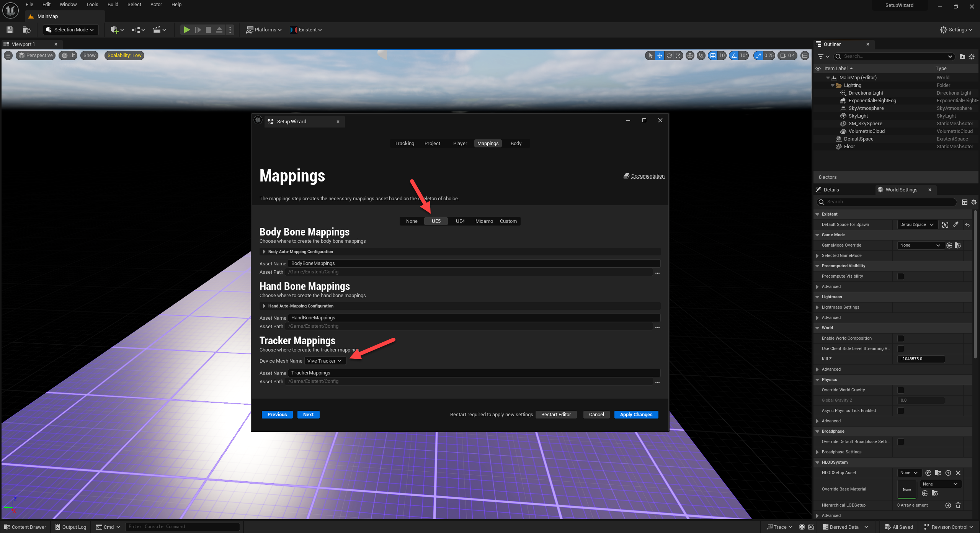
Task: Switch to the Body wizard tab
Action: 516,144
